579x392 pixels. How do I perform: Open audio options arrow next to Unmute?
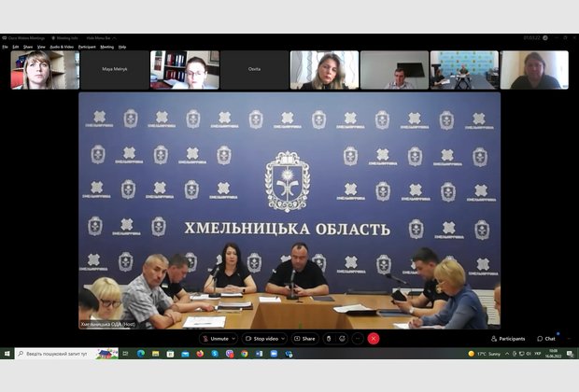coord(236,339)
